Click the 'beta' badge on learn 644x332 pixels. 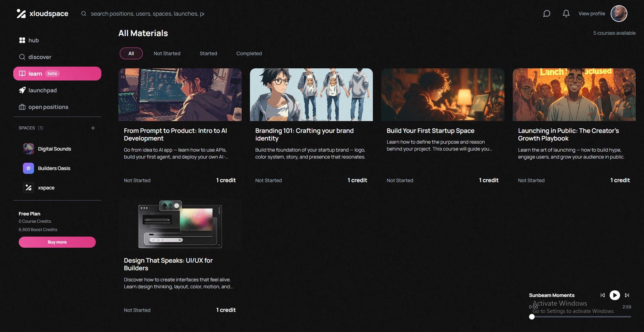52,74
